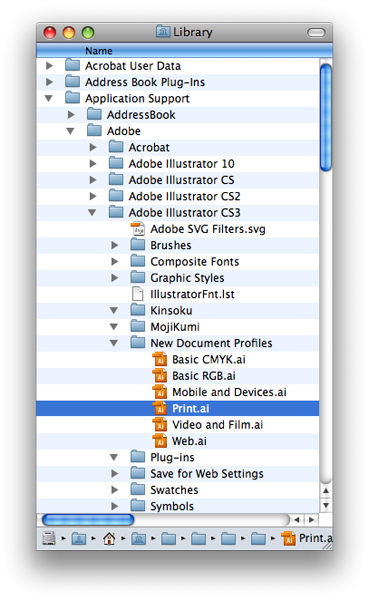Viewport: 369px width, 600px height.
Task: Click the vertical scrollbar down arrow
Action: coord(325,505)
